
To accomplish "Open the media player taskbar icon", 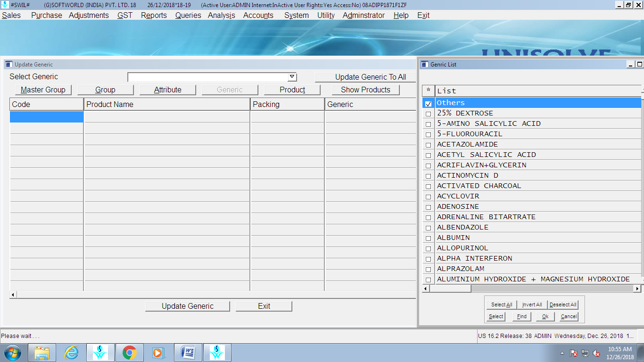I will pyautogui.click(x=158, y=353).
